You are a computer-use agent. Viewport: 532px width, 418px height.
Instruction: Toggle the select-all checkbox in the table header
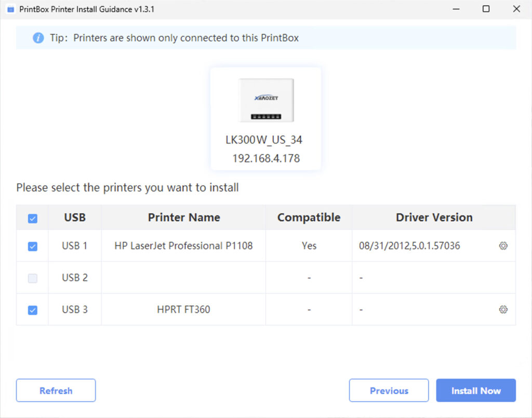tap(32, 218)
